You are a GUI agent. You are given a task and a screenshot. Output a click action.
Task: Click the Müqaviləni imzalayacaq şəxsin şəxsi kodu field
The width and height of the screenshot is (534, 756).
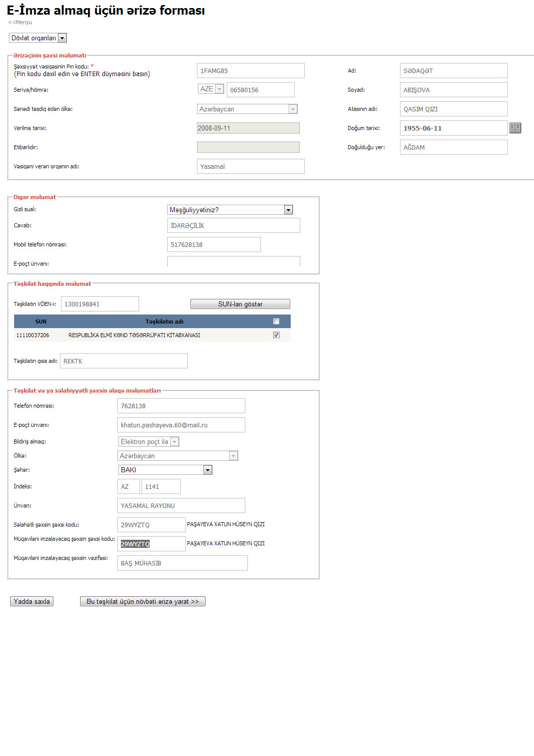click(152, 544)
